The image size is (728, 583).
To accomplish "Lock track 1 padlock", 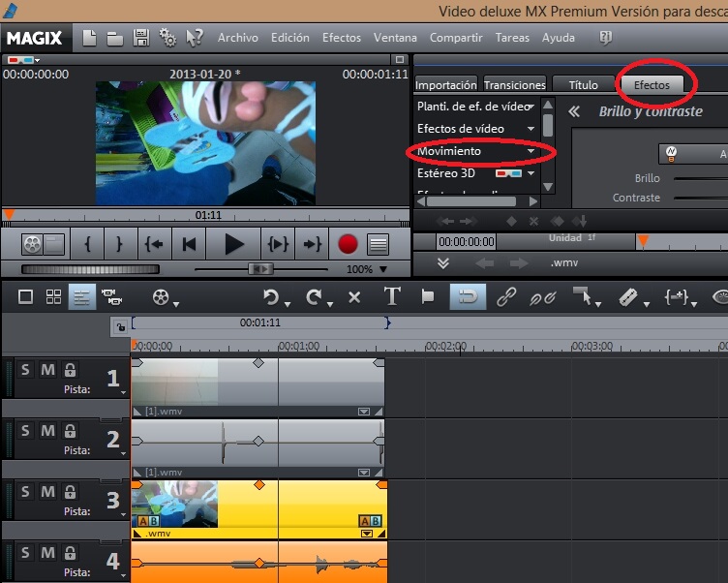I will (70, 370).
